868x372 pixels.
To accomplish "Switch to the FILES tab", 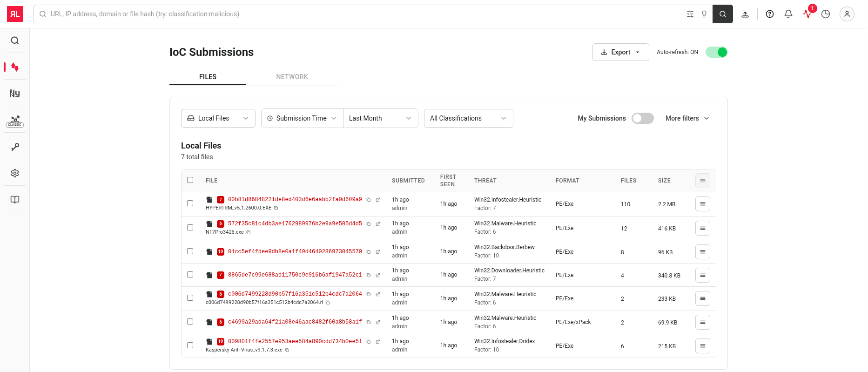I will [x=208, y=77].
